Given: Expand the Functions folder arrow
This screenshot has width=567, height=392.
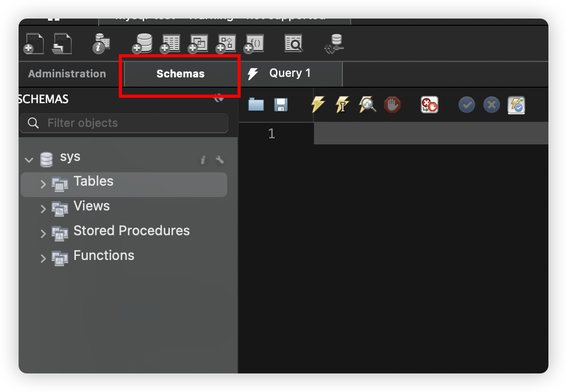Looking at the screenshot, I should pyautogui.click(x=43, y=258).
